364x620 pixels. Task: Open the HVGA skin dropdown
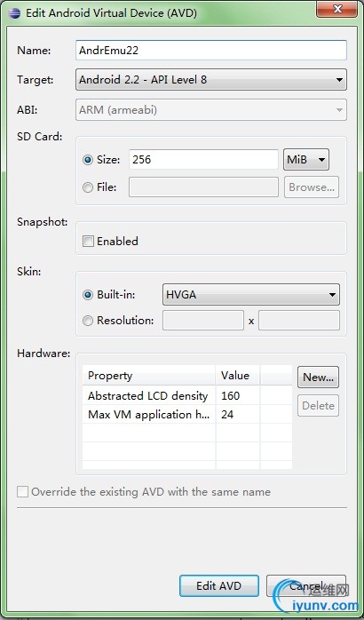click(x=251, y=295)
